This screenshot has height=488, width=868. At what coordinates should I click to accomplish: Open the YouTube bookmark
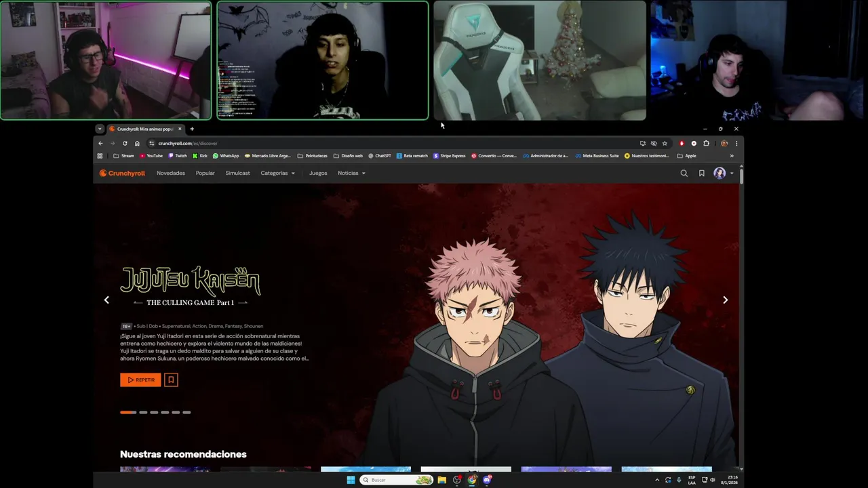coord(152,156)
